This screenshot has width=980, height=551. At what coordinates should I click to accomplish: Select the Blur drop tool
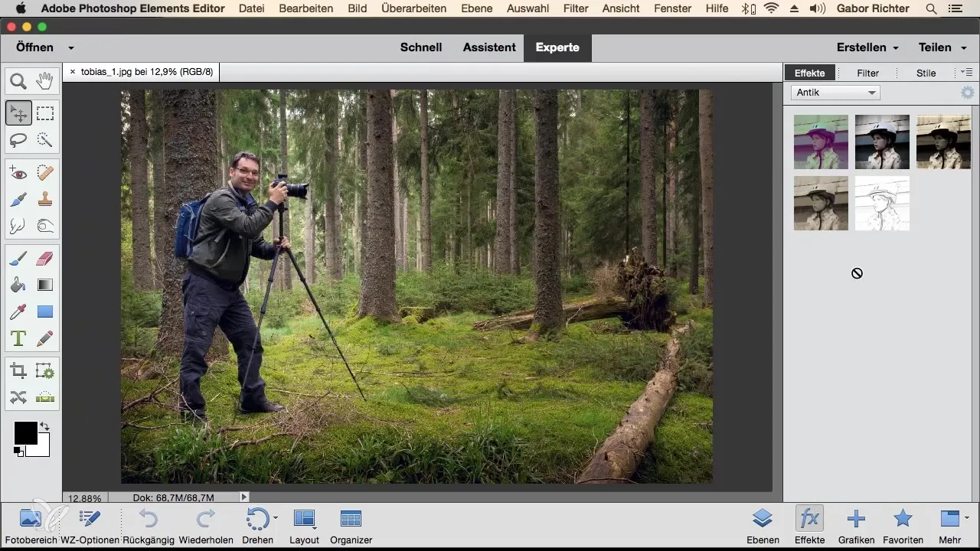point(18,226)
